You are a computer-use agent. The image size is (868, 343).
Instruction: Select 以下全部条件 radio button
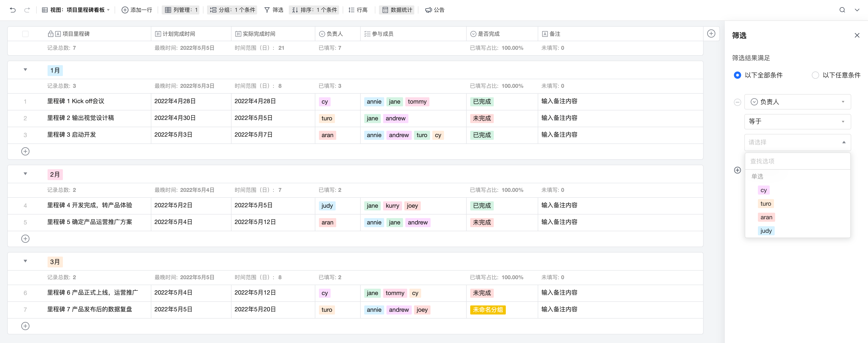click(737, 75)
